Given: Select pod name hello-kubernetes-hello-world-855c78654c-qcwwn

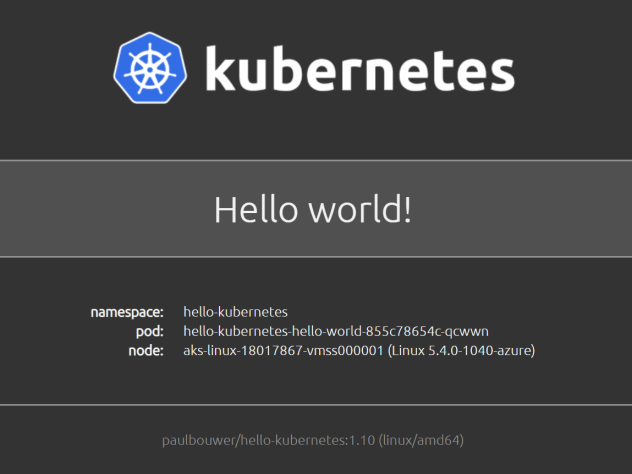Looking at the screenshot, I should 336,331.
